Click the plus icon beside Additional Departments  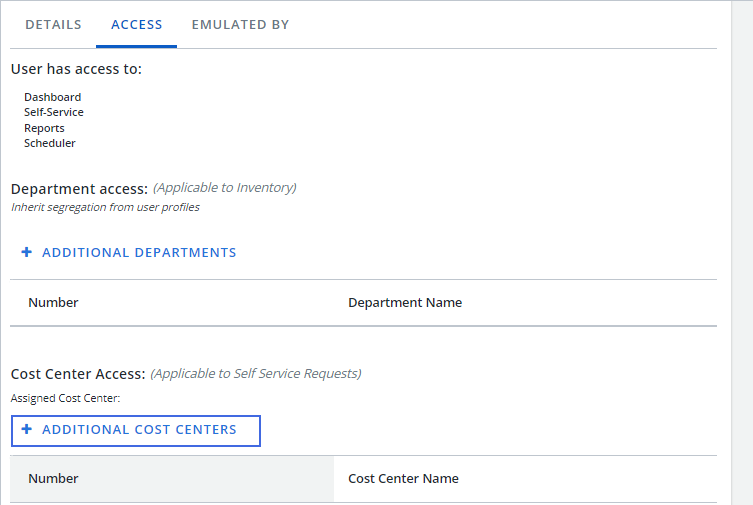tap(27, 253)
